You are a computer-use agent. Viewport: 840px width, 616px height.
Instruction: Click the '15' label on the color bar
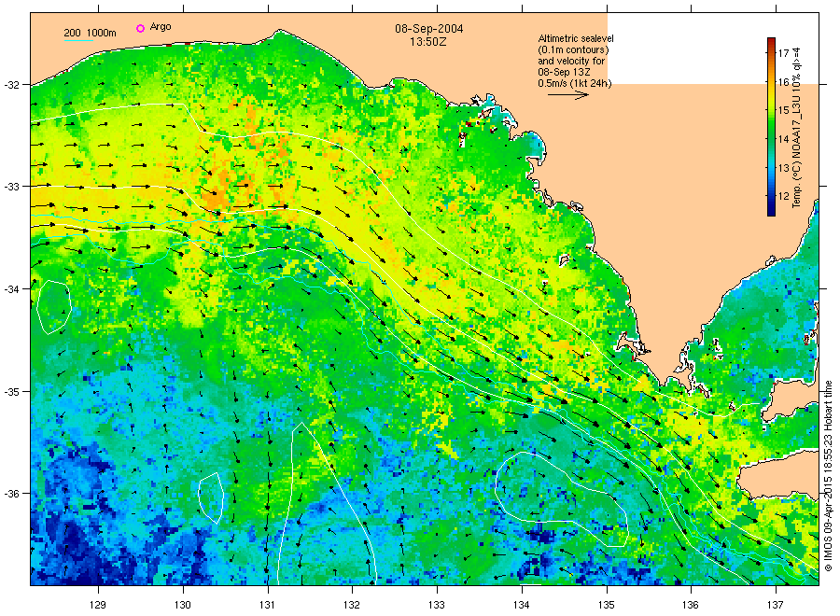[784, 110]
